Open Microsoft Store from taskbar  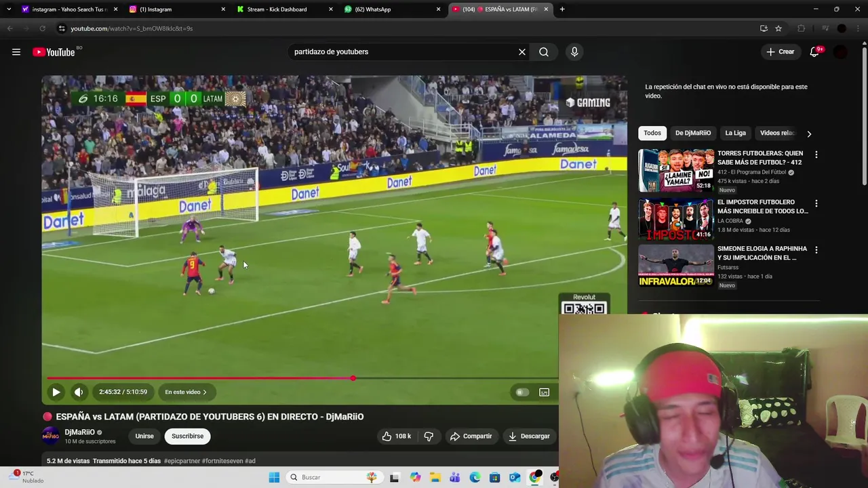495,477
